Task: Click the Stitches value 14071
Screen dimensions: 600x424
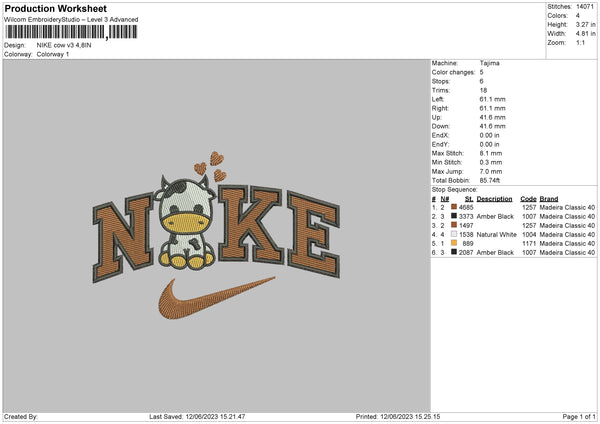Action: tap(585, 7)
